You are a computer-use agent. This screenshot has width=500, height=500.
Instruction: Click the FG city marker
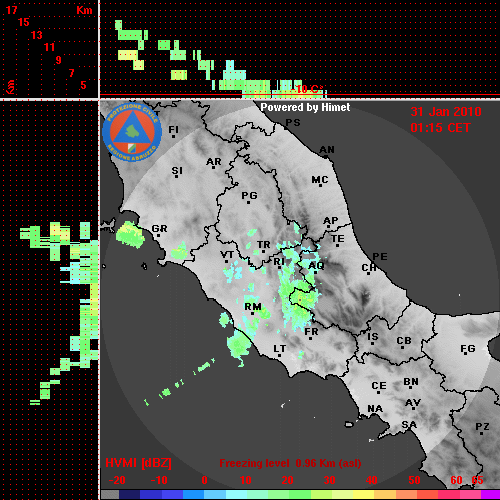coord(465,354)
